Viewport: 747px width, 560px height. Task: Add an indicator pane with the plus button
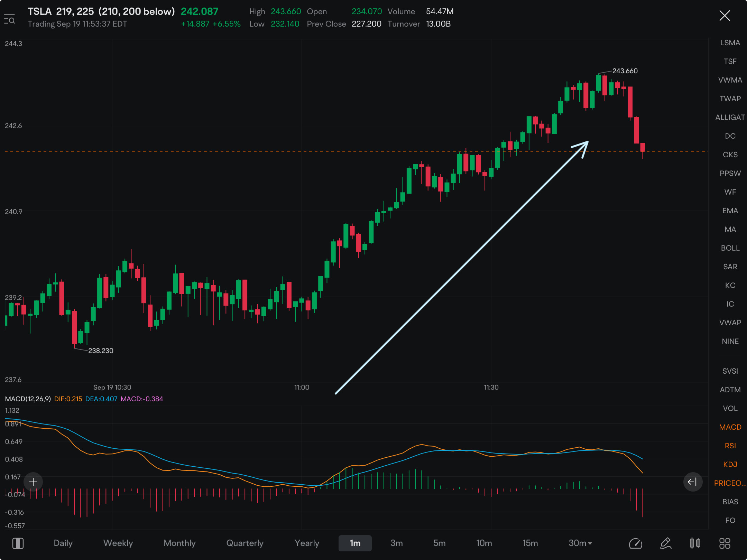[33, 482]
